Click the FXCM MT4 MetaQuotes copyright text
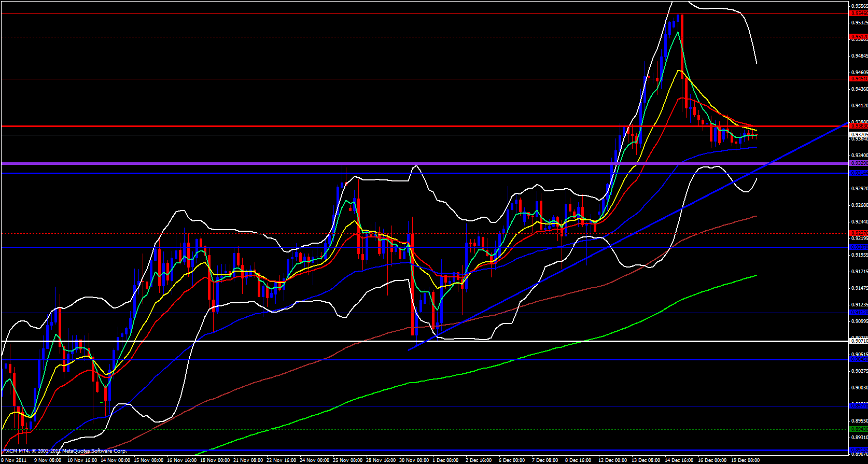Image resolution: width=868 pixels, height=464 pixels. 65,451
